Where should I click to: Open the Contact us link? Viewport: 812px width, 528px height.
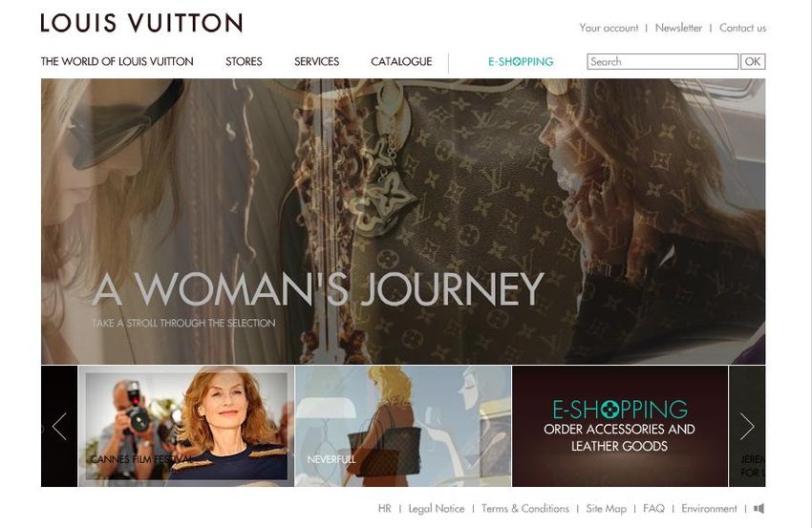point(742,28)
